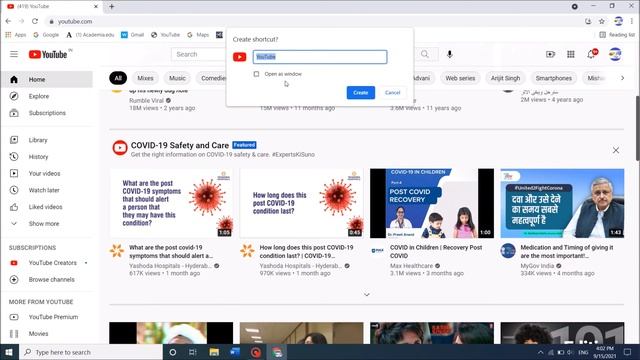640x360 pixels.
Task: Select the Music filter chip
Action: coord(177,78)
